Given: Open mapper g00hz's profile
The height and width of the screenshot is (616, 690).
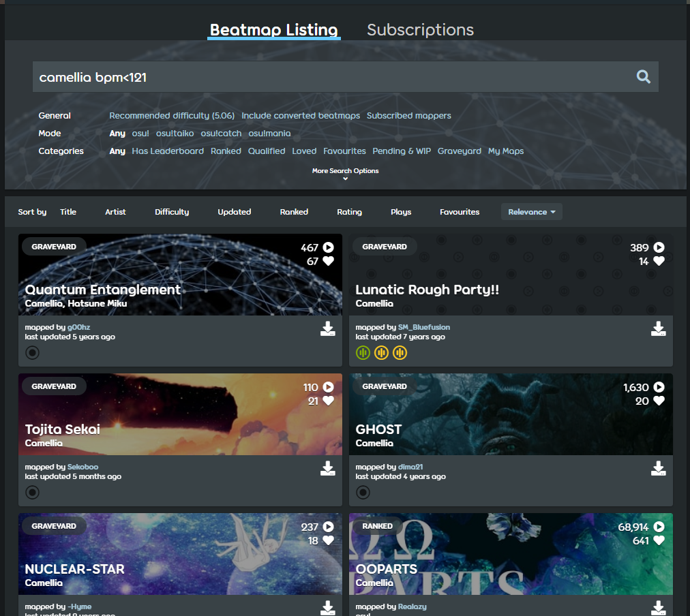Looking at the screenshot, I should click(79, 327).
